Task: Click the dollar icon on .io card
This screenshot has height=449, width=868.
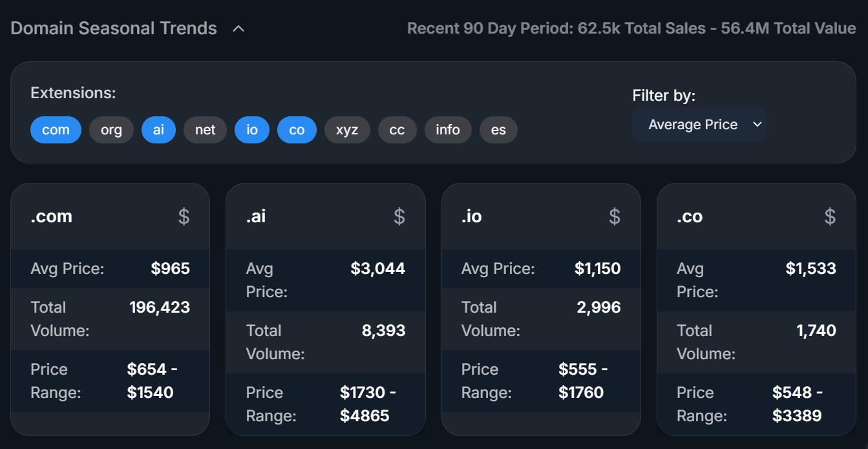Action: 615,216
